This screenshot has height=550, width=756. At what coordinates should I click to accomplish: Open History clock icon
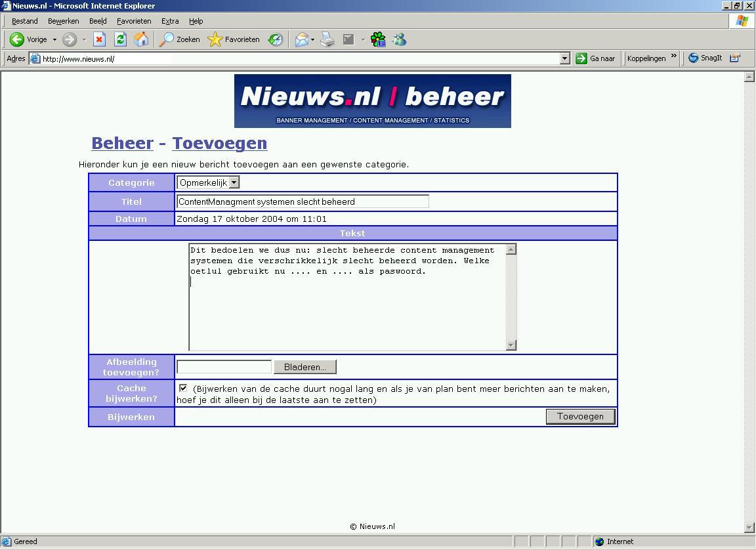tap(276, 39)
